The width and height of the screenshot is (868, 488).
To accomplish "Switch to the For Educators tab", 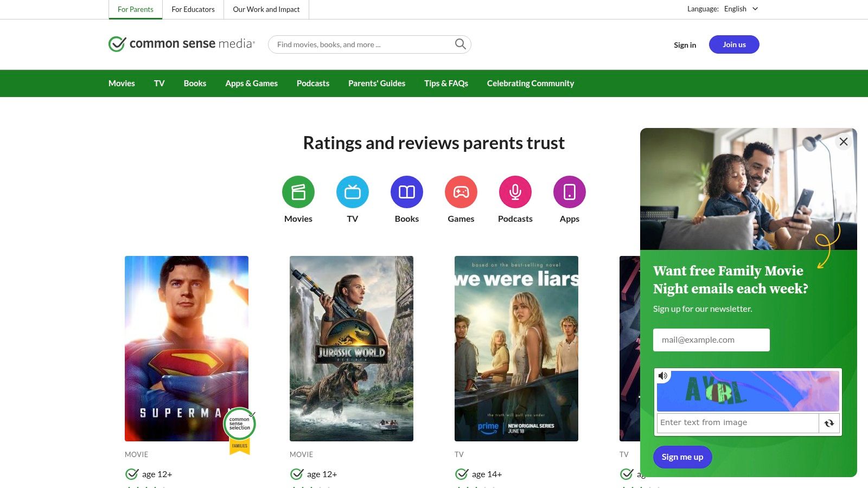I will [x=193, y=9].
